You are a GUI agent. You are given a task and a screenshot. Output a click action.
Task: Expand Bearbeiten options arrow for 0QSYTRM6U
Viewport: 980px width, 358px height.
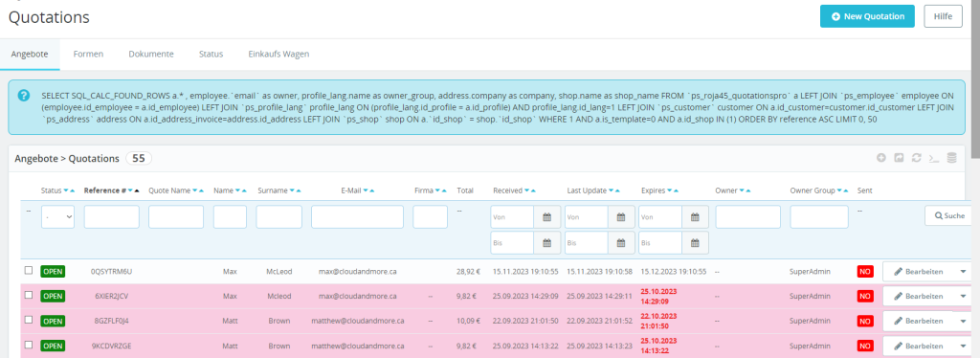click(963, 271)
